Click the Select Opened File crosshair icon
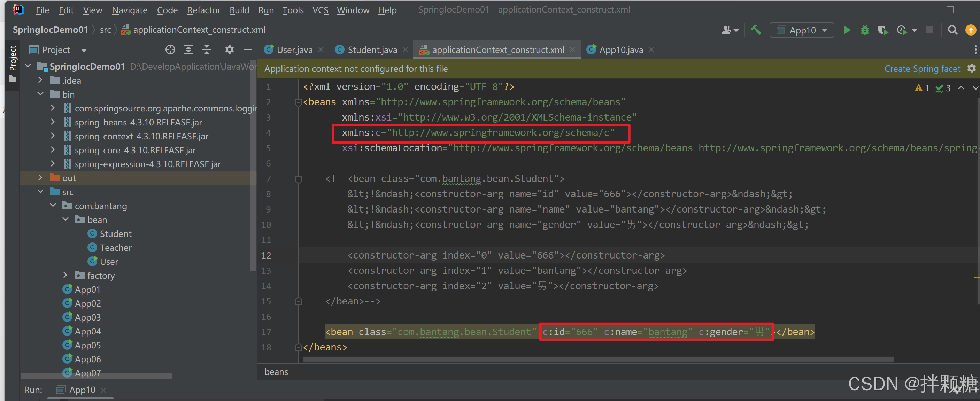The height and width of the screenshot is (401, 980). click(170, 50)
